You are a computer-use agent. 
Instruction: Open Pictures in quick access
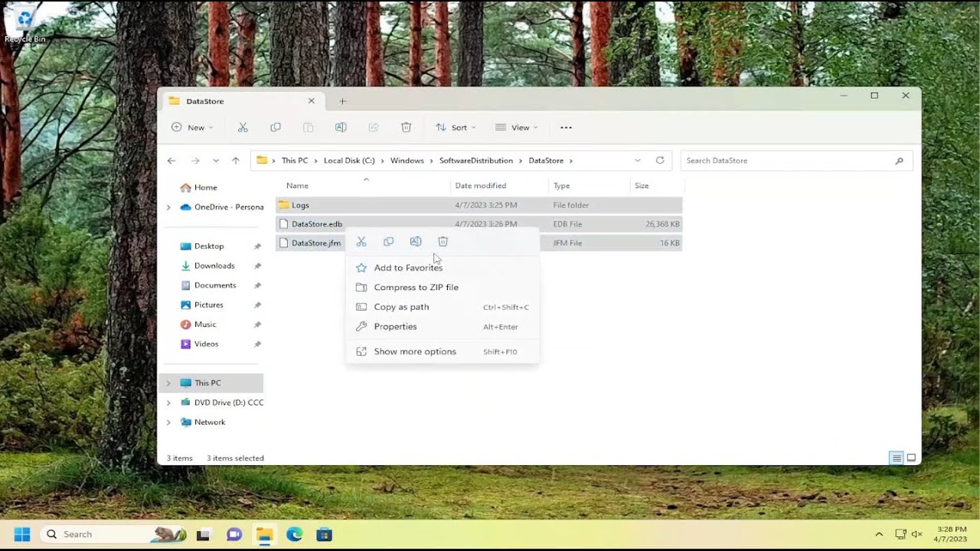click(x=208, y=305)
